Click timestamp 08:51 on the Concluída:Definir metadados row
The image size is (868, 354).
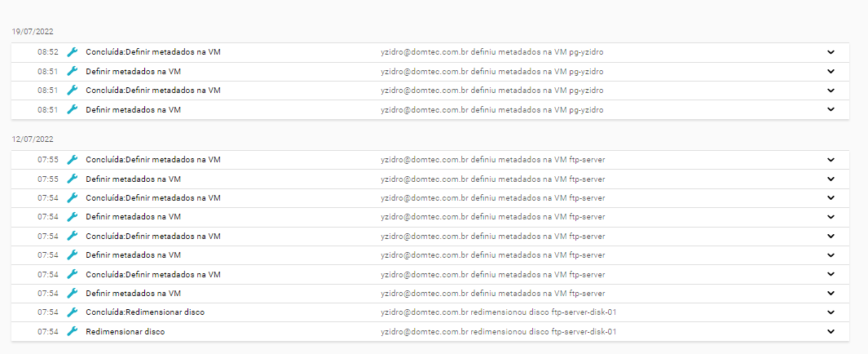point(47,91)
